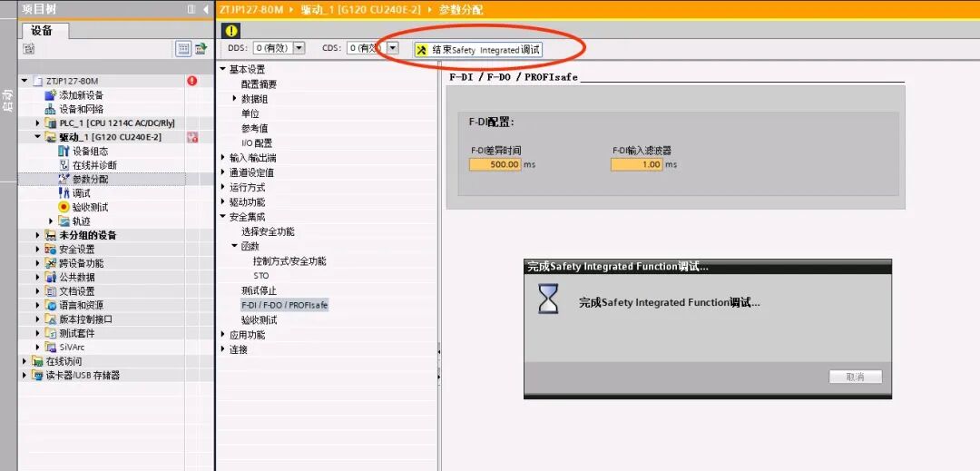Click the SiVArc icon

(51, 347)
